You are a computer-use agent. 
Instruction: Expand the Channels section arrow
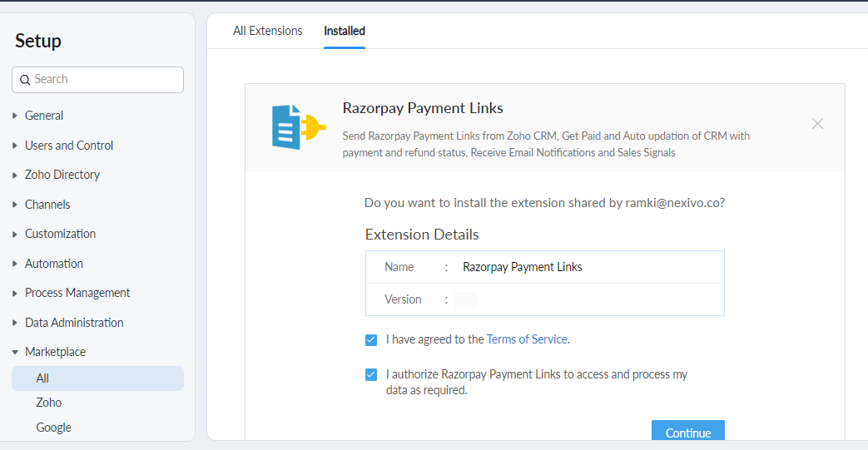15,205
